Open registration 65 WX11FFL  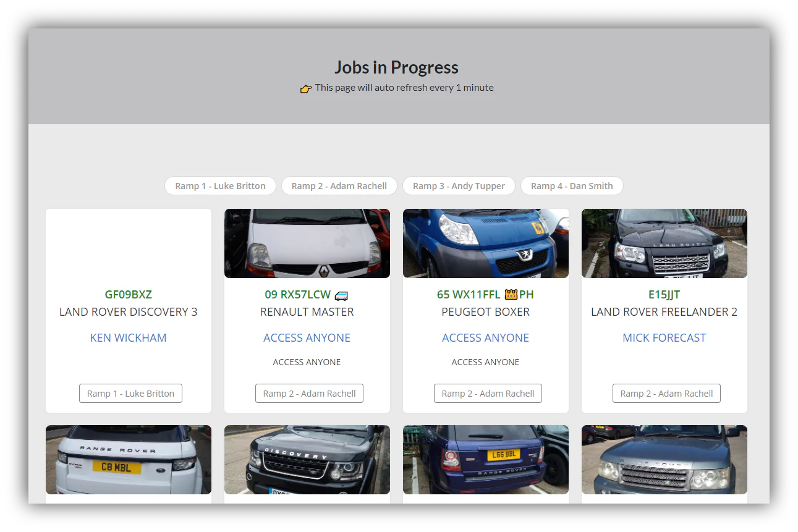coord(469,295)
